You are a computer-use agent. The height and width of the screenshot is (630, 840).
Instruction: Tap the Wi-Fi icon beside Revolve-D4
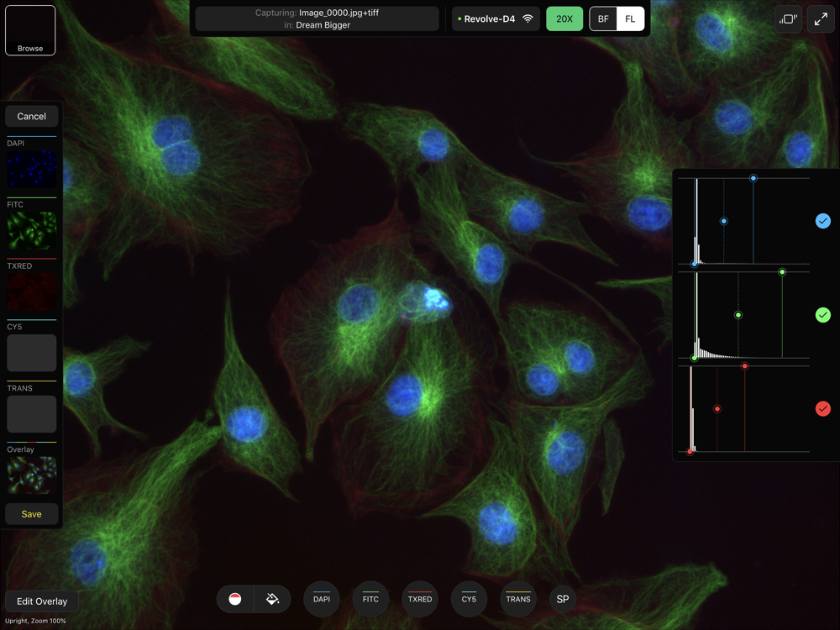click(528, 18)
